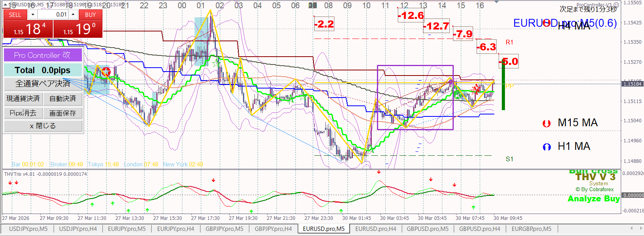Click the 全通貨ペア決済 button
Screen dimensions: 644x236
point(43,84)
